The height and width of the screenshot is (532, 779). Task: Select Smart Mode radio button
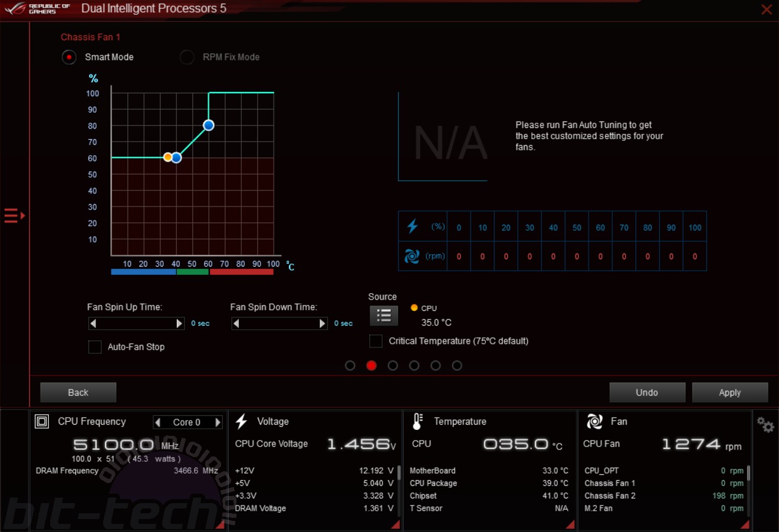[69, 57]
